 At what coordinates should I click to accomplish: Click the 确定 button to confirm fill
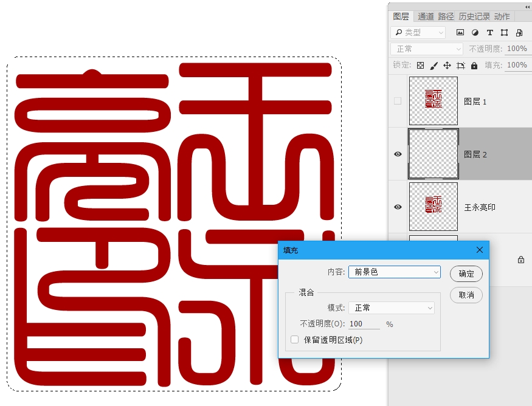coord(466,274)
